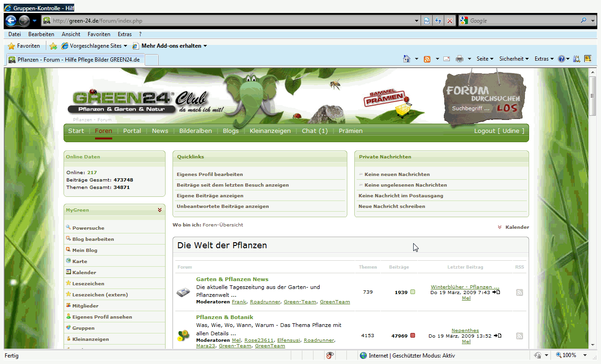Image resolution: width=601 pixels, height=364 pixels.
Task: Click the browser Back button
Action: coord(11,21)
